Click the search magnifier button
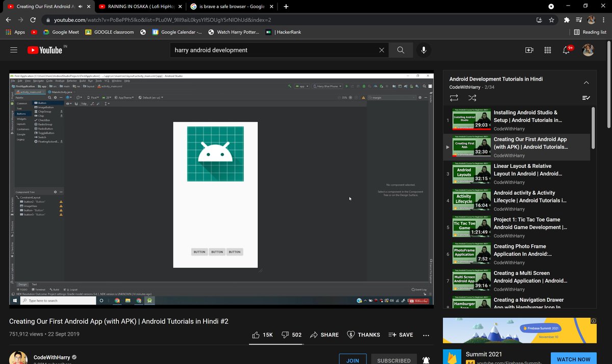Viewport: 612px width, 364px height. [x=401, y=50]
